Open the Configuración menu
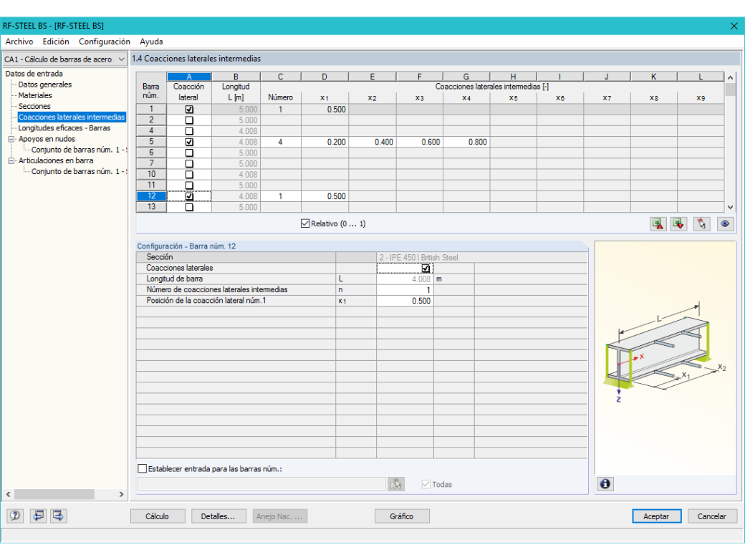745x560 pixels. (x=105, y=42)
